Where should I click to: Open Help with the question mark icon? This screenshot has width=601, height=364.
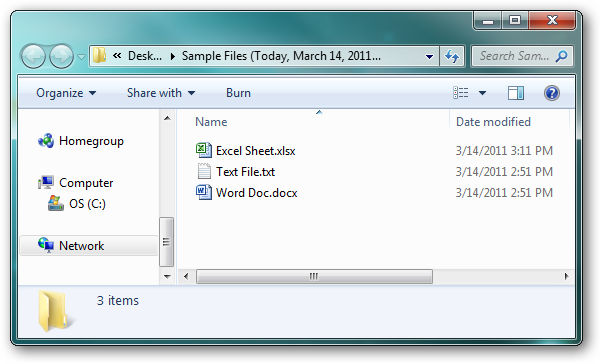click(552, 93)
